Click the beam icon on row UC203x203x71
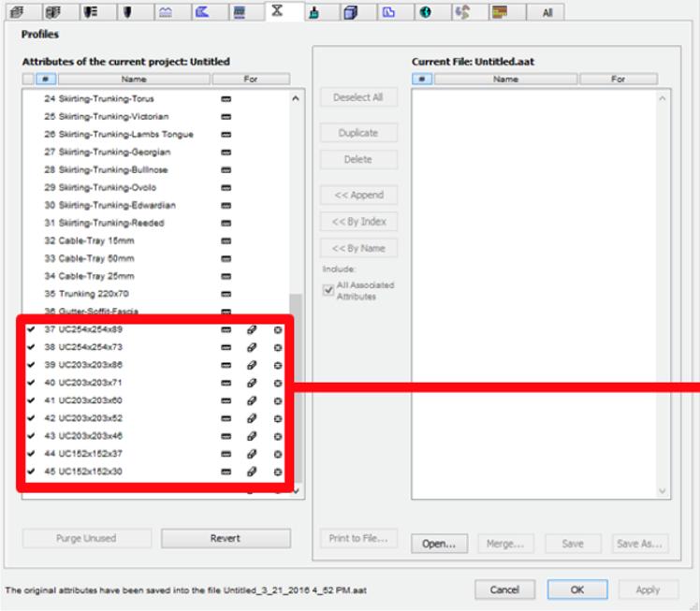This screenshot has width=700, height=611. pos(252,383)
